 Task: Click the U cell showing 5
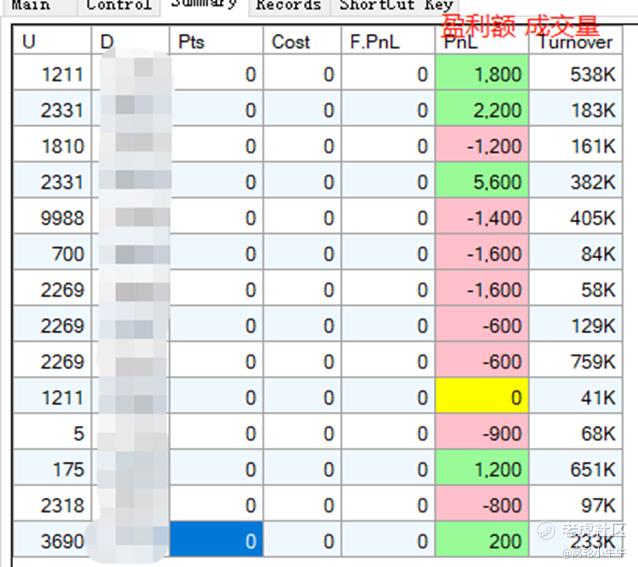[52, 432]
